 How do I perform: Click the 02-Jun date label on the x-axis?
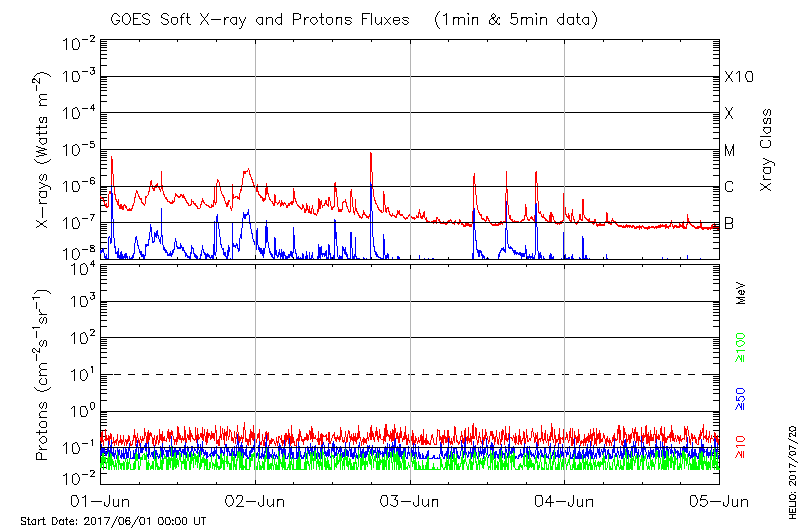(x=255, y=500)
